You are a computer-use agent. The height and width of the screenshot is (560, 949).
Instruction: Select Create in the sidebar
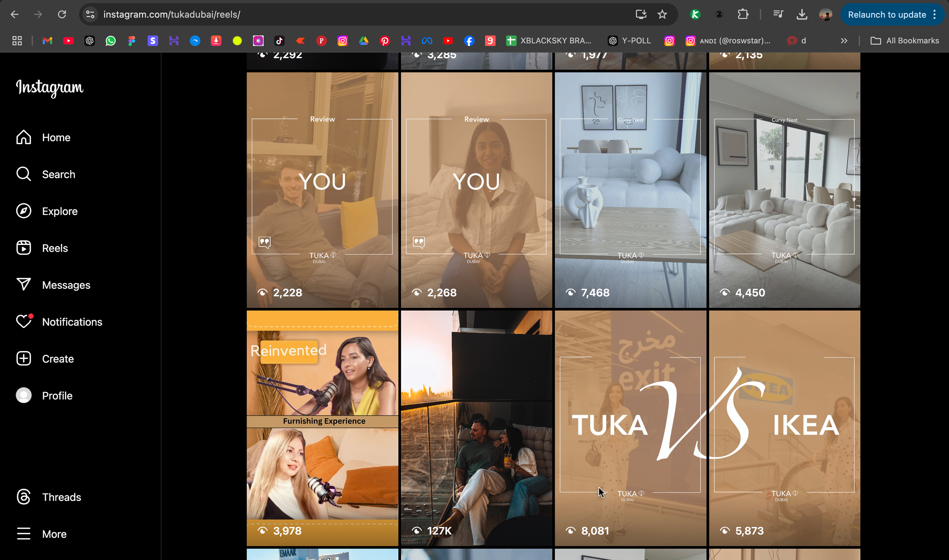(45, 359)
